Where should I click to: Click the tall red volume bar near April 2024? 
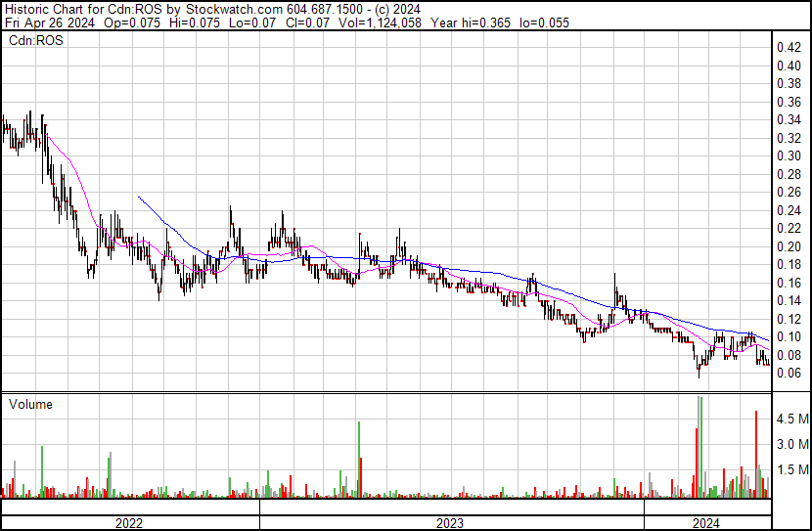pos(756,455)
